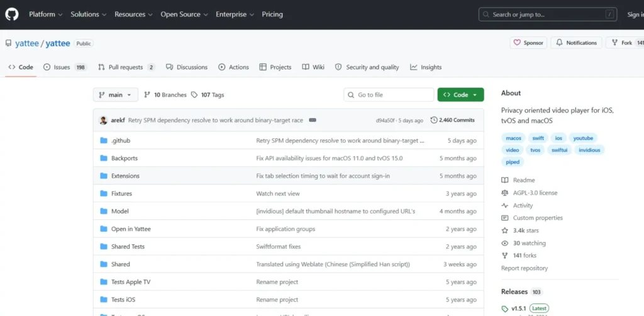Click the Go to file search field
This screenshot has width=644, height=316.
pyautogui.click(x=389, y=95)
